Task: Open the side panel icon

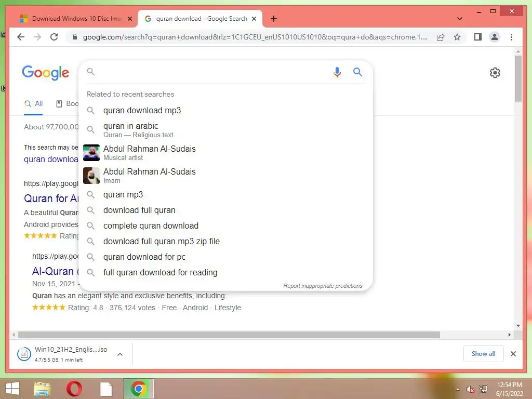Action: point(478,37)
